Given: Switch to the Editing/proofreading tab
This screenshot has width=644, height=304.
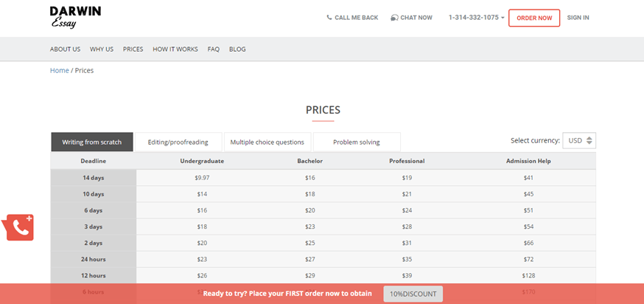Looking at the screenshot, I should tap(178, 142).
